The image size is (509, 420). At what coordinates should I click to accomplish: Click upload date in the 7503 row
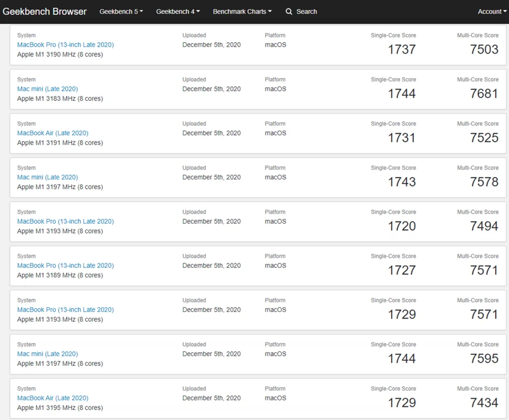pyautogui.click(x=211, y=45)
